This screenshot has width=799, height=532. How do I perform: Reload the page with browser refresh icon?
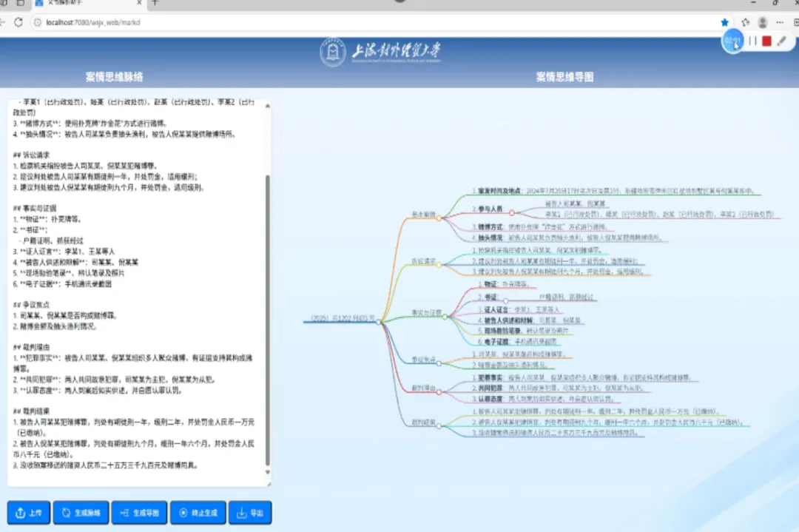pyautogui.click(x=18, y=22)
